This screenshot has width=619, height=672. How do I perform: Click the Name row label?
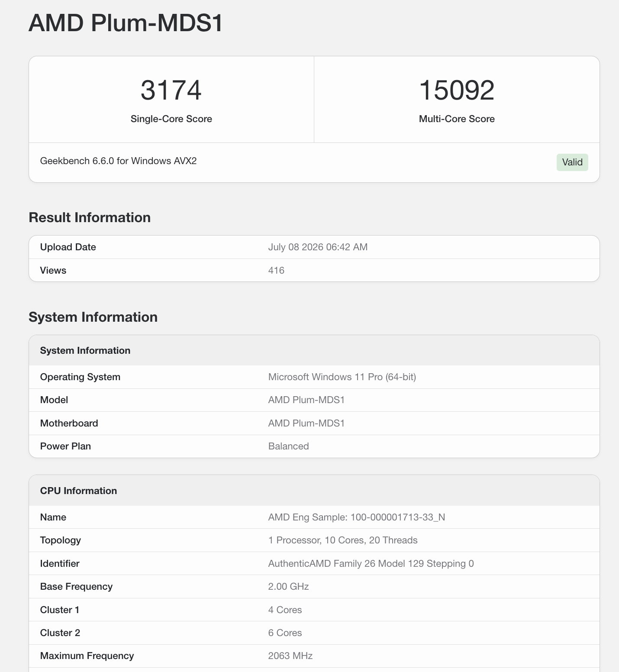(x=53, y=517)
